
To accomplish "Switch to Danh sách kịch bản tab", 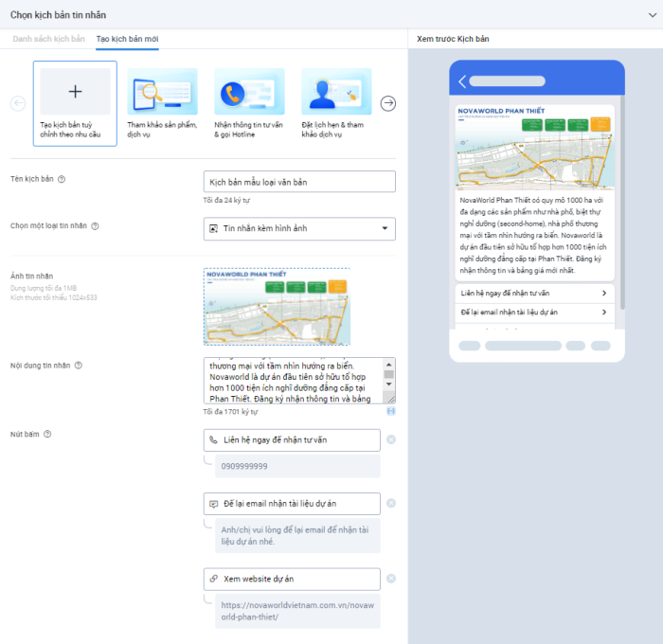I will [x=48, y=39].
